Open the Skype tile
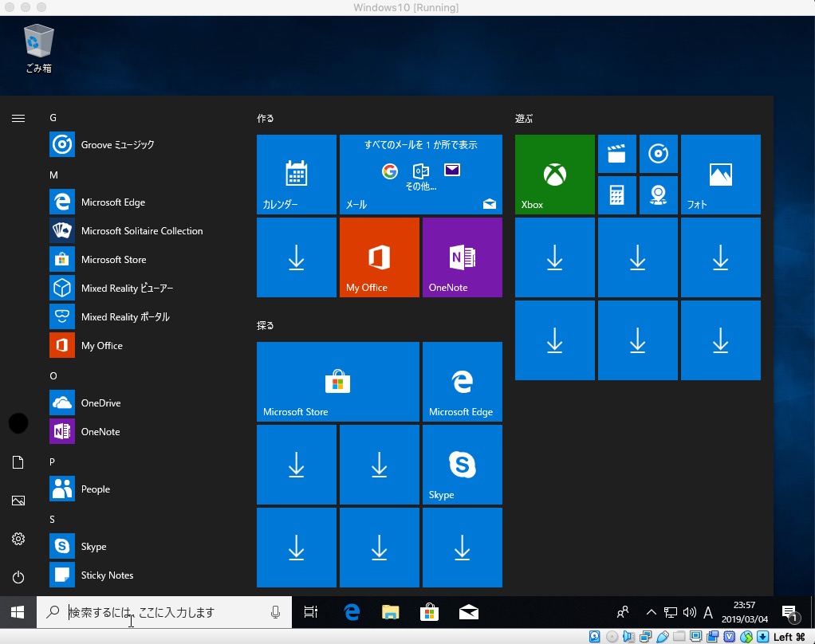The width and height of the screenshot is (815, 644). pos(462,465)
